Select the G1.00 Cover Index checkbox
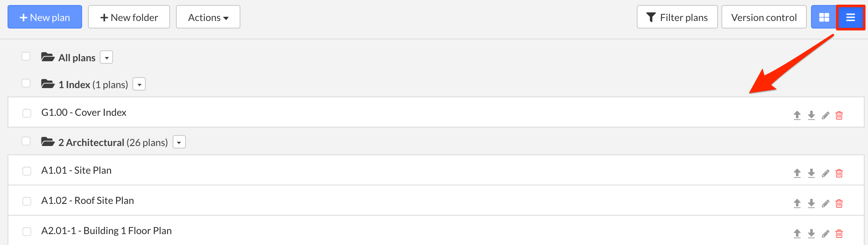Screen dimensions: 868x245 click(x=27, y=113)
